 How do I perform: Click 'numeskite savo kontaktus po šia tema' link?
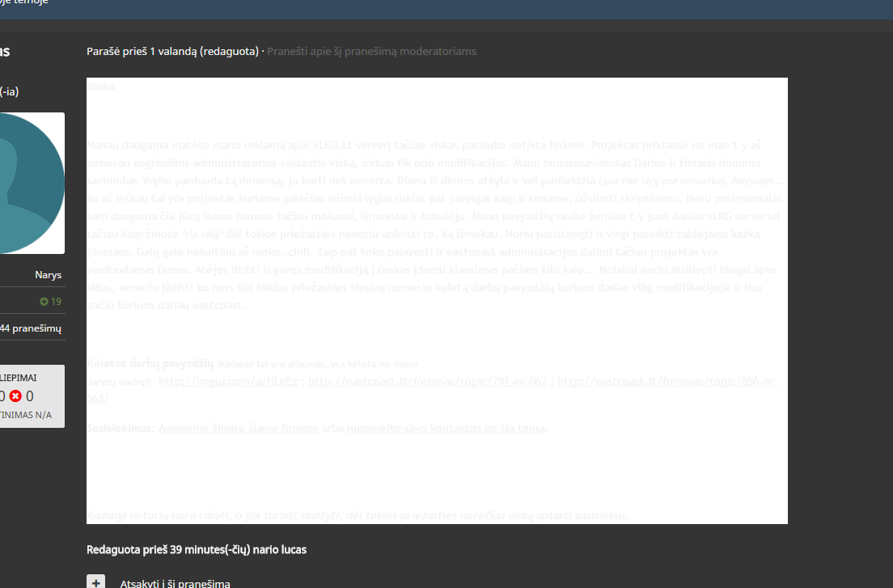[x=446, y=428]
